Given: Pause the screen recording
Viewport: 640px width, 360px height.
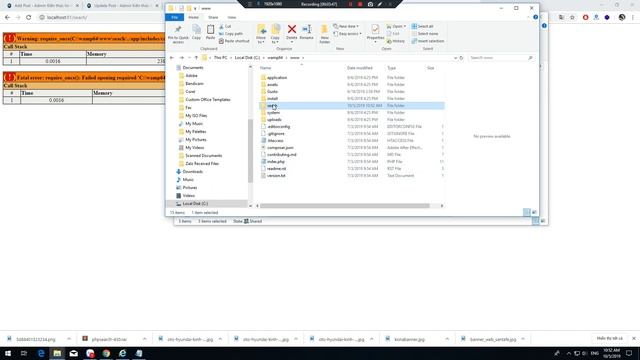Looking at the screenshot, I should click(x=350, y=4).
